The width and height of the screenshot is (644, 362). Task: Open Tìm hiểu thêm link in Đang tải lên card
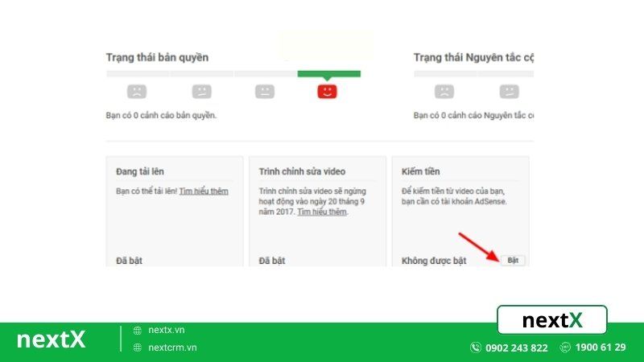tap(204, 191)
